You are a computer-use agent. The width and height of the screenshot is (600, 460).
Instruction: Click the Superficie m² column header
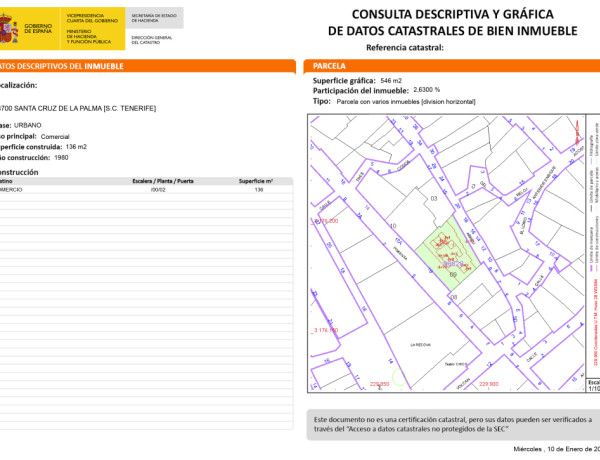255,181
